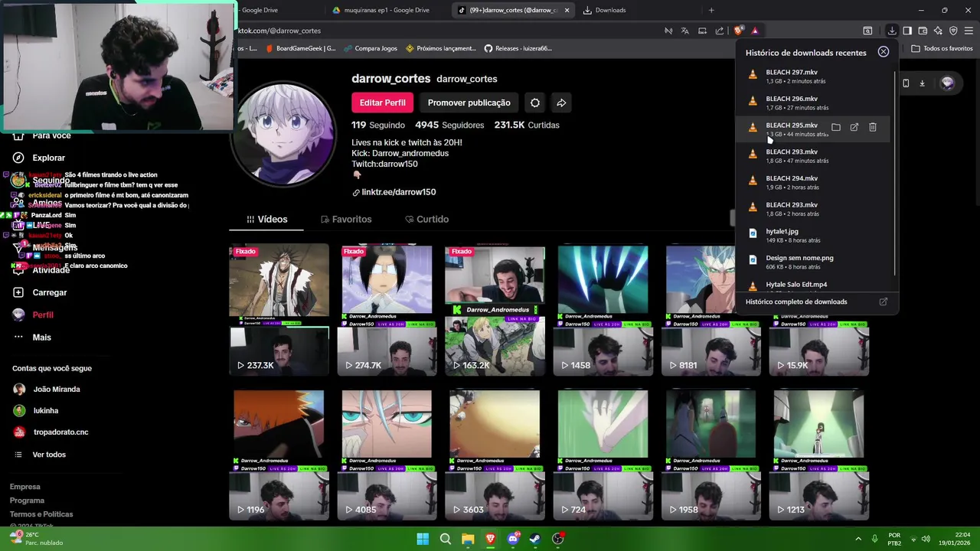Switch to muquiranas ep1 Google Drive tab
The image size is (980, 551).
tap(387, 10)
